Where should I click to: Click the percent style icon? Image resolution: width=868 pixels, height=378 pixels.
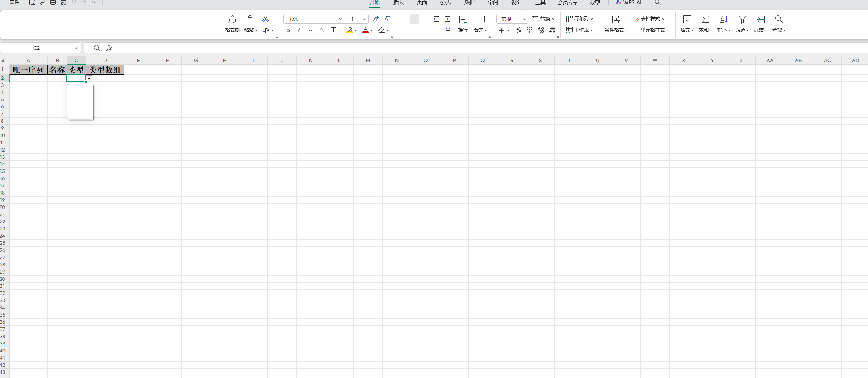point(518,30)
